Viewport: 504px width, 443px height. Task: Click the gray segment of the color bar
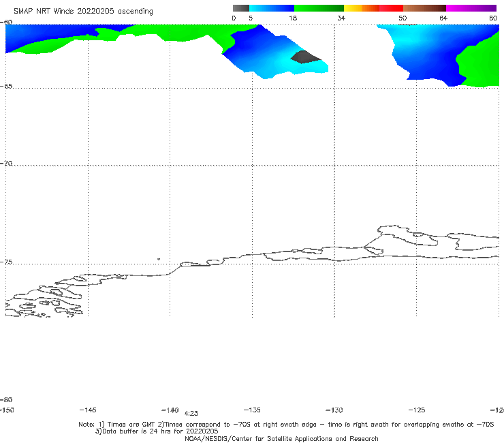point(241,8)
